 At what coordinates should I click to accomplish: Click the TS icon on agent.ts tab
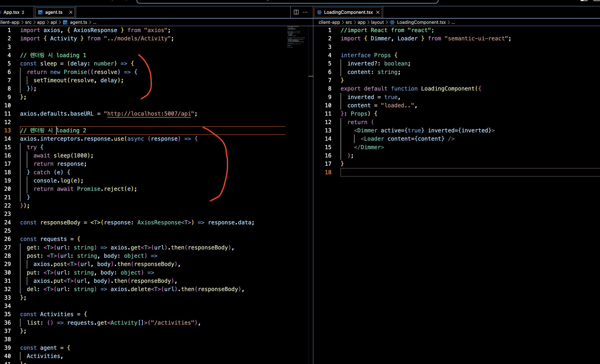tap(40, 12)
